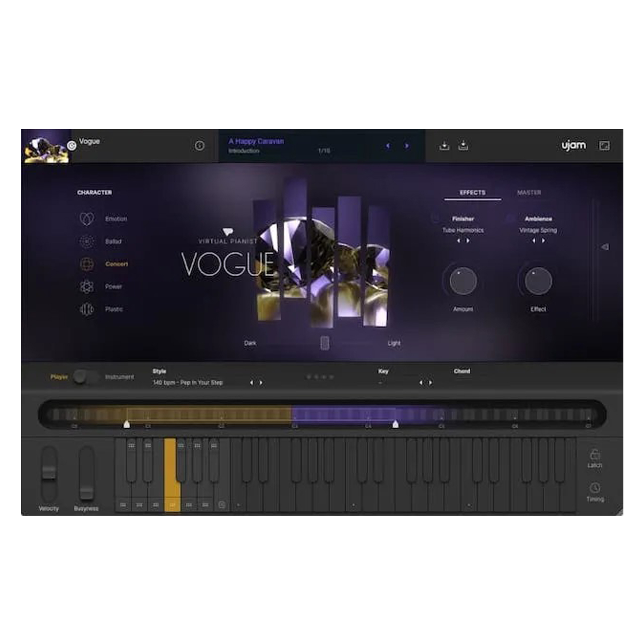Viewport: 644px width, 644px height.
Task: Toggle the Finisher effect power button
Action: point(436,219)
